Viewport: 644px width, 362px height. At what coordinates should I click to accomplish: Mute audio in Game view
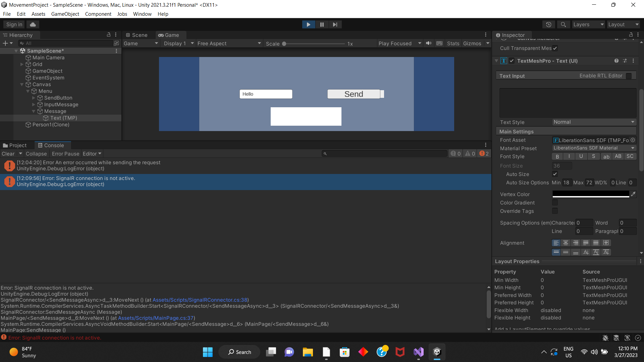coord(429,43)
